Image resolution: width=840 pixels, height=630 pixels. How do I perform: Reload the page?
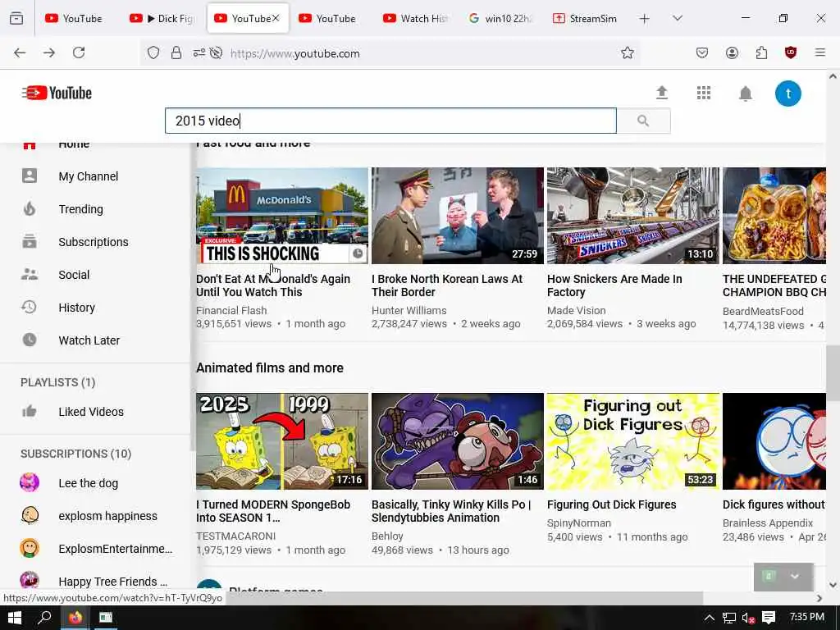tap(79, 52)
